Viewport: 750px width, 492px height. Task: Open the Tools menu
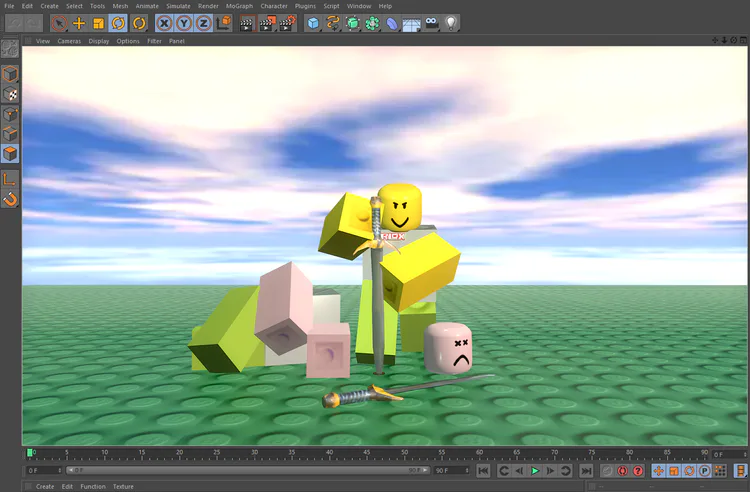click(x=97, y=6)
